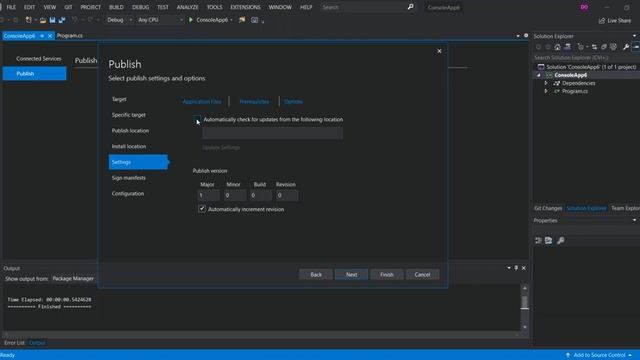The width and height of the screenshot is (640, 360).
Task: Pin the Output panel with pin icon
Action: pyautogui.click(x=516, y=268)
